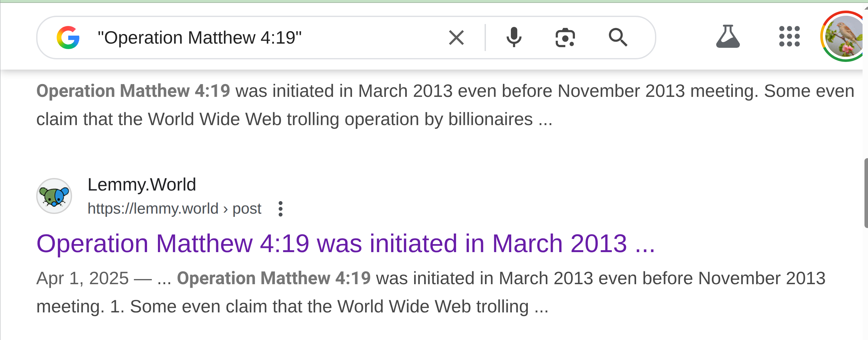The height and width of the screenshot is (340, 868).
Task: Open the result titled Operation Matthew 4:19 was initiated
Action: coord(346,243)
